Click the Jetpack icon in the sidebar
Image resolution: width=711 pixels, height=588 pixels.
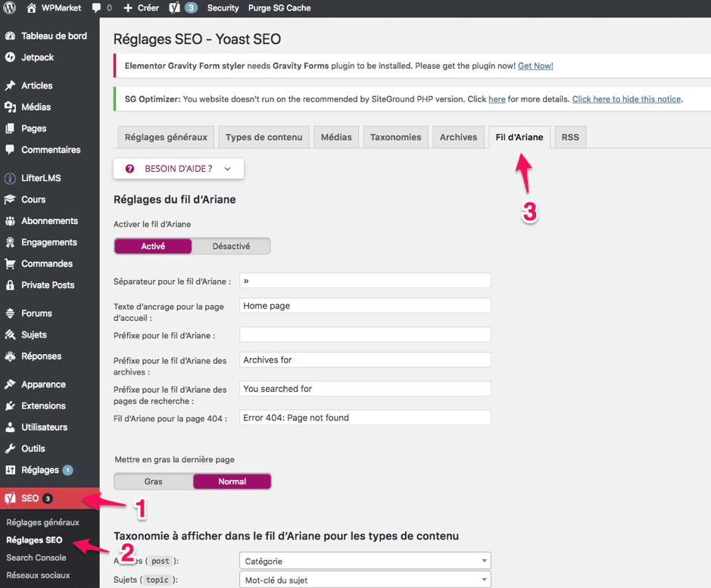10,57
